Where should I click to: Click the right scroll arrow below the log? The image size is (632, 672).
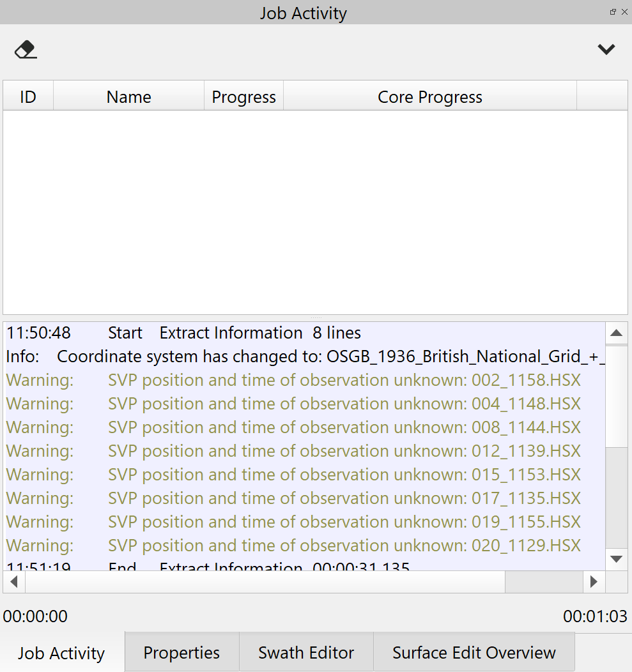pyautogui.click(x=594, y=581)
